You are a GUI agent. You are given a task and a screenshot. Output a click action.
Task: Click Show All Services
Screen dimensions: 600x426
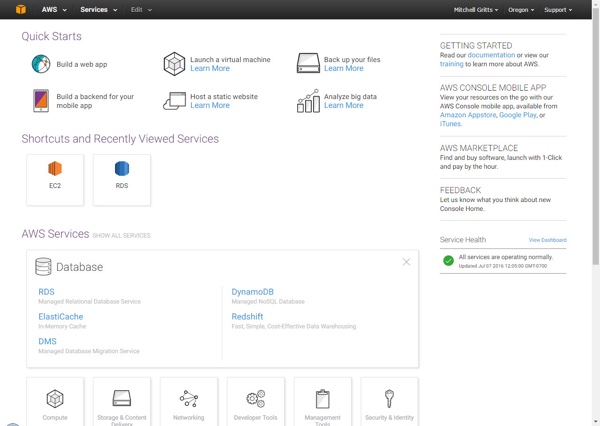122,235
